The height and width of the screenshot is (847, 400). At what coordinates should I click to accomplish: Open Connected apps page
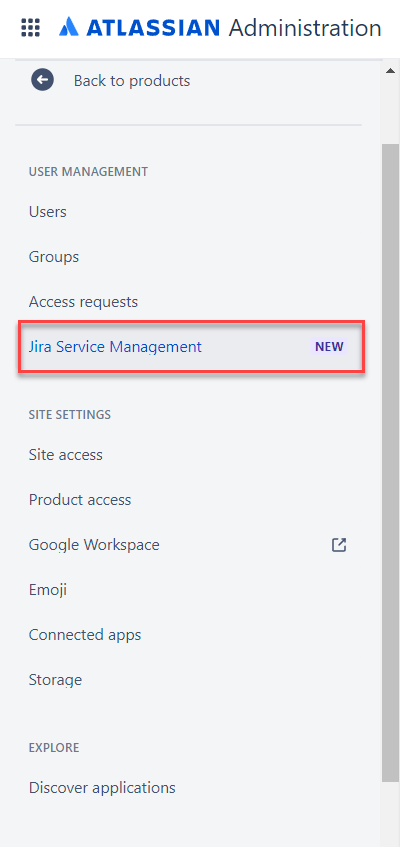coord(85,635)
